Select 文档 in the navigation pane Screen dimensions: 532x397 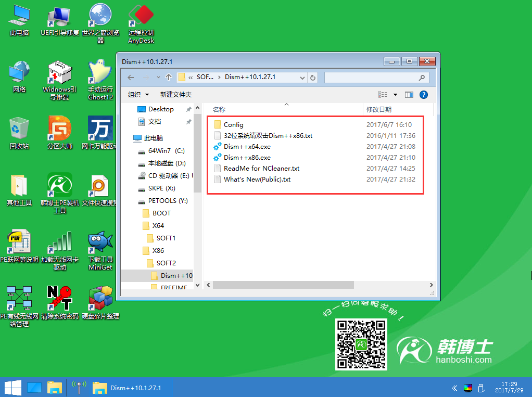pyautogui.click(x=155, y=122)
